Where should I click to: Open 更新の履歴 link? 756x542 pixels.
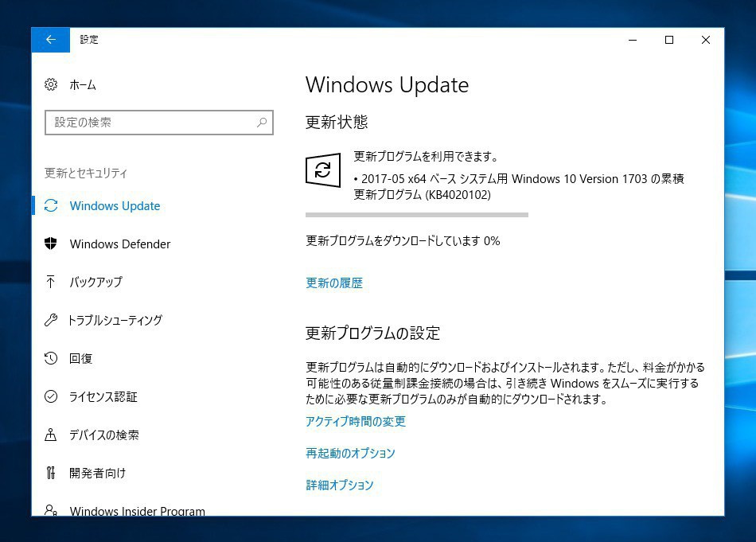click(x=334, y=283)
